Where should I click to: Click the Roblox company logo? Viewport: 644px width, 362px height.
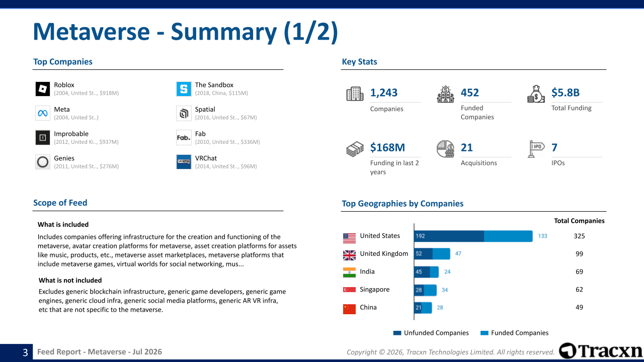point(43,89)
